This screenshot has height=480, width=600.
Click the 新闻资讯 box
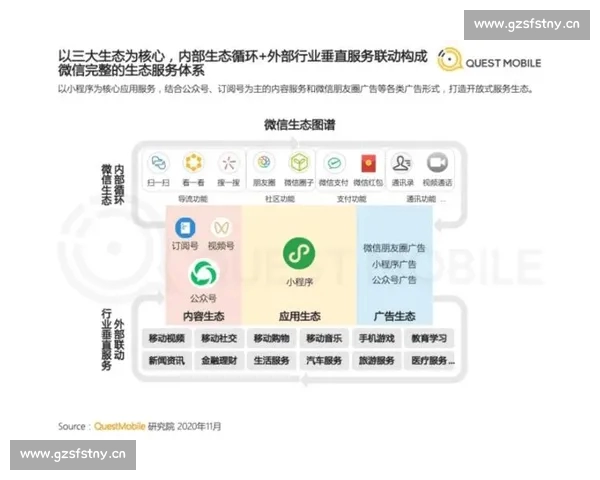[166, 361]
